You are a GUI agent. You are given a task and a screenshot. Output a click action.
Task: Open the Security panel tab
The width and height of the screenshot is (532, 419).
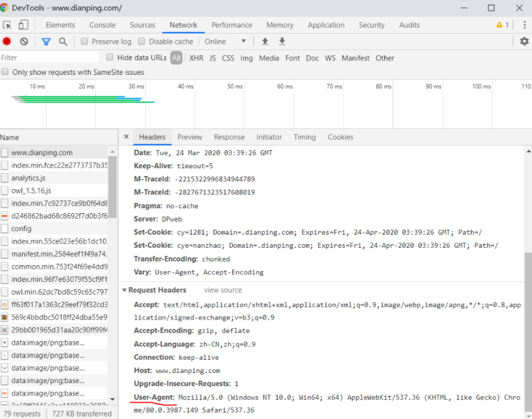tap(372, 25)
